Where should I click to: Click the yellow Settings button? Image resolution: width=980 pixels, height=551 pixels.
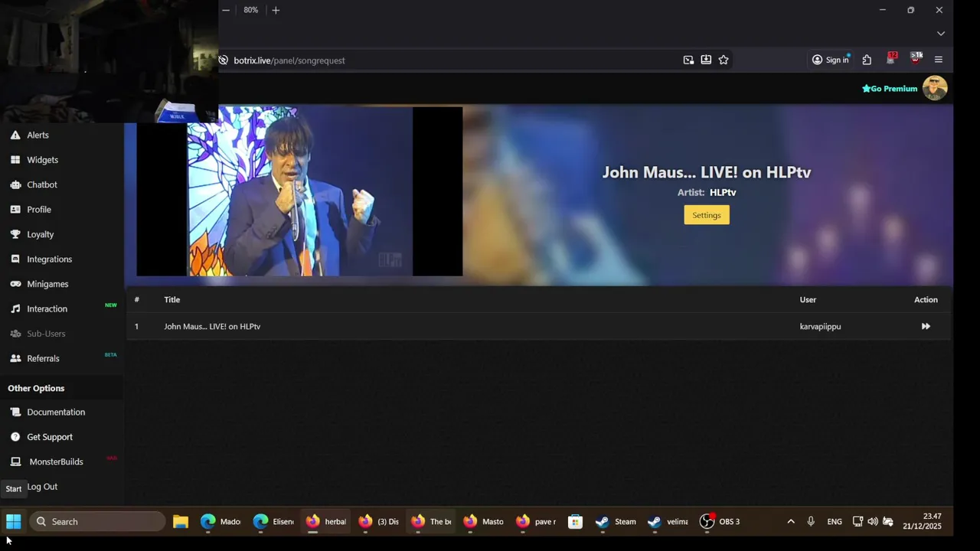pyautogui.click(x=707, y=215)
